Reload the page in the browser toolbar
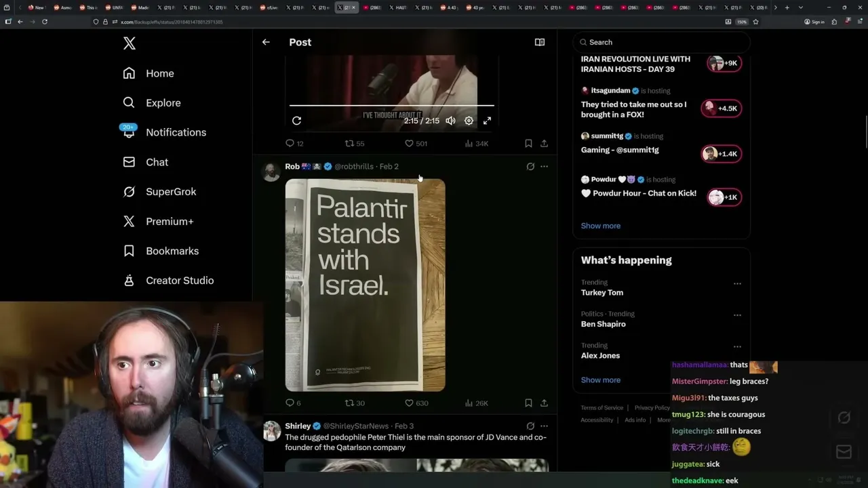Screen dimensions: 868x488 [45, 22]
